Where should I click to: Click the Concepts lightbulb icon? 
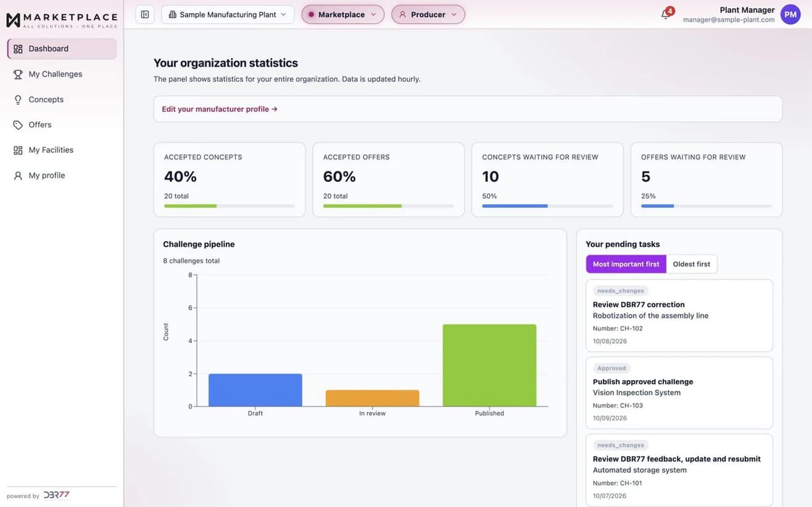pos(18,99)
